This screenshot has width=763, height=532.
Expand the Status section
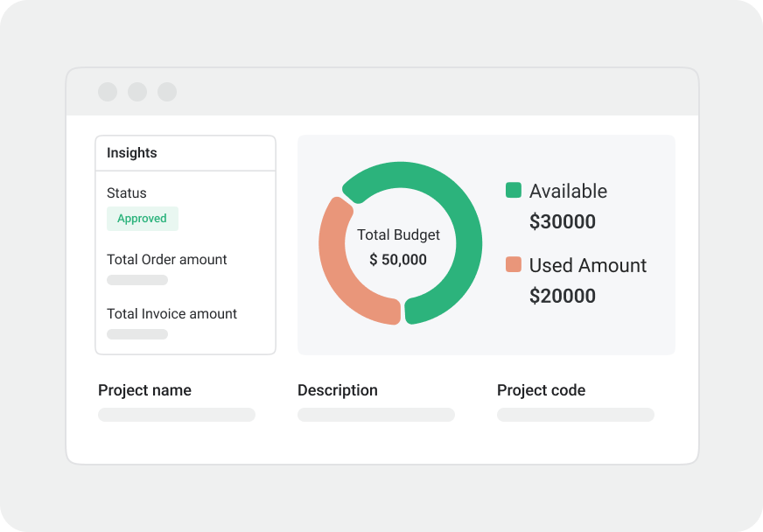tap(126, 193)
